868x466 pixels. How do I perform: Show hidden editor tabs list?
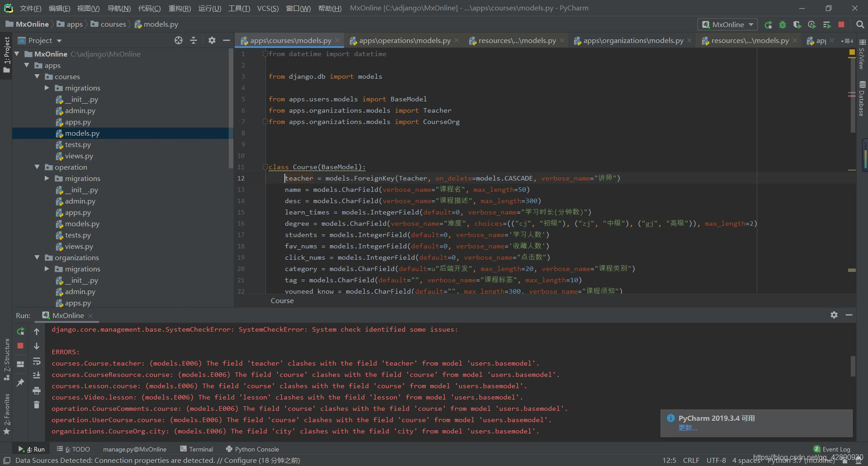(x=847, y=41)
